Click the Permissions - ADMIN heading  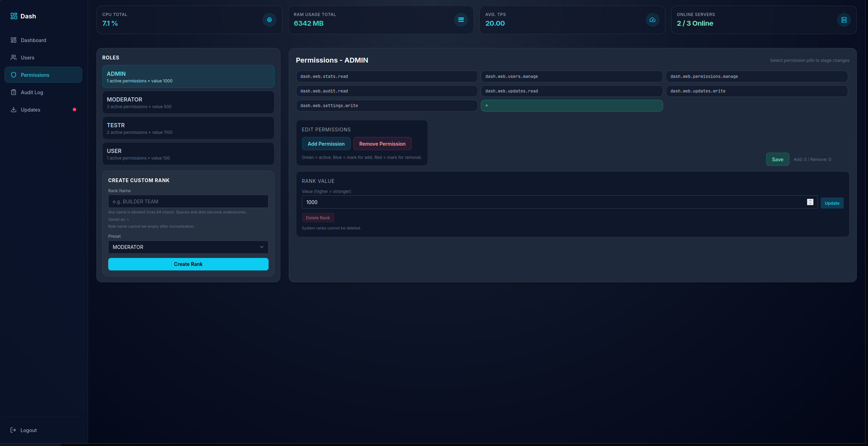coord(332,60)
